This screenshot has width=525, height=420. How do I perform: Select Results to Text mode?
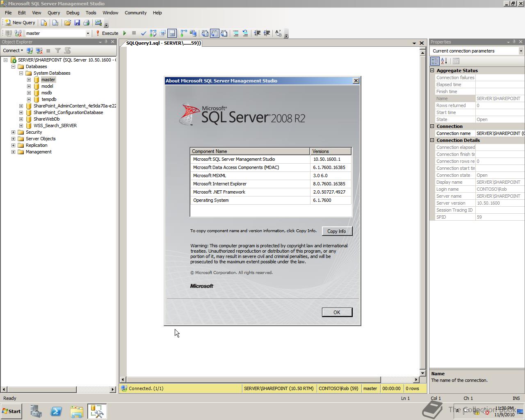point(205,33)
